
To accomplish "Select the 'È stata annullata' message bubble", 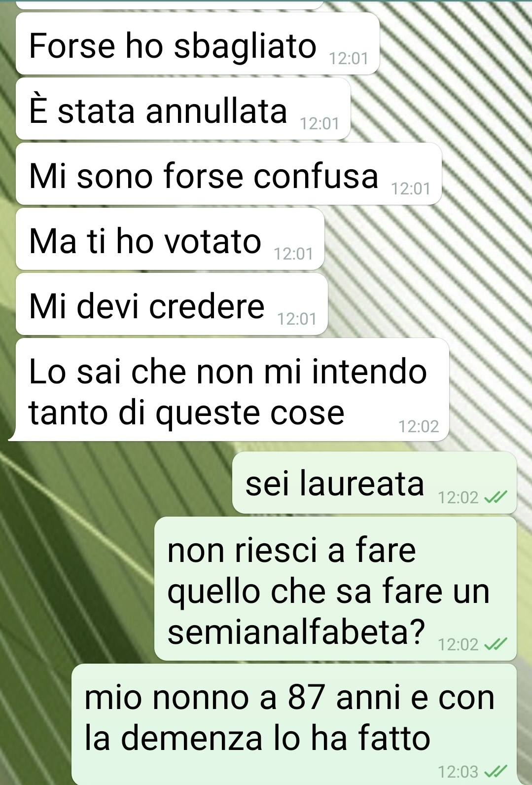I will 183,109.
